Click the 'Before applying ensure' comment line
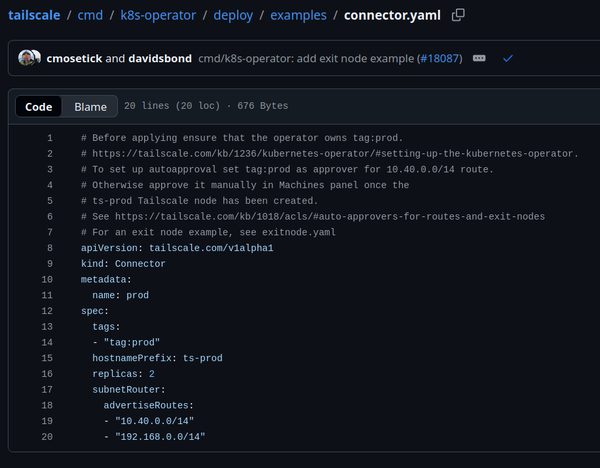 242,138
